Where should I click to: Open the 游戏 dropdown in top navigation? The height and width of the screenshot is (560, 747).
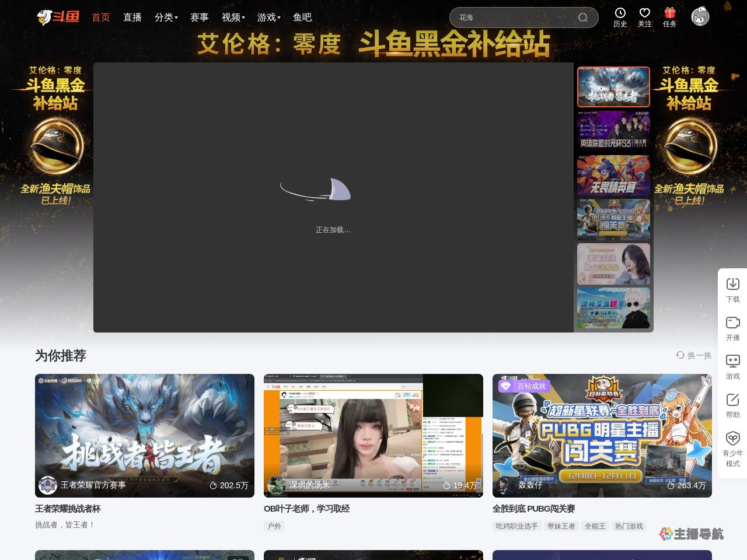(x=268, y=17)
